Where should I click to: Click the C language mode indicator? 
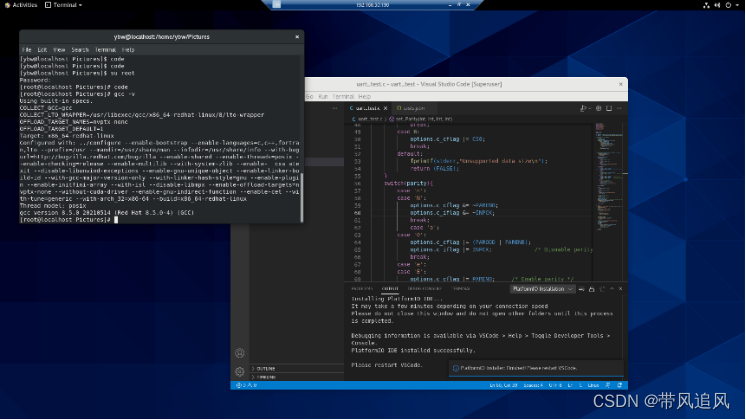tap(580, 385)
